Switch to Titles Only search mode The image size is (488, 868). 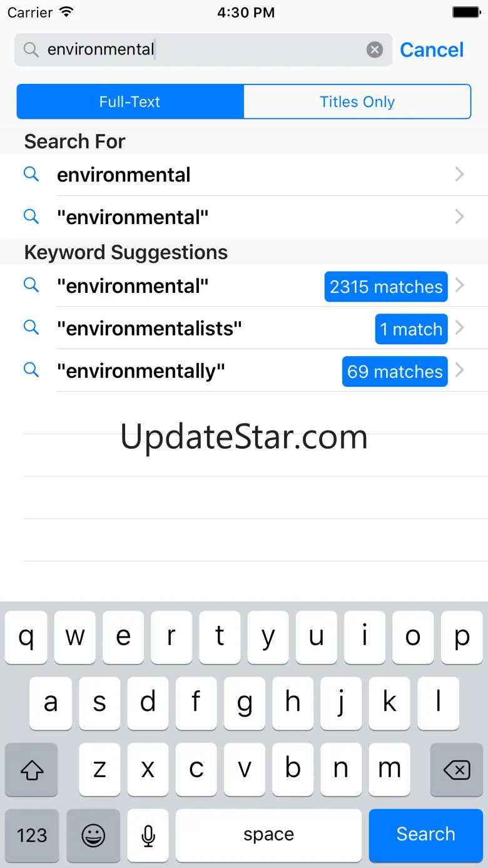(x=357, y=102)
